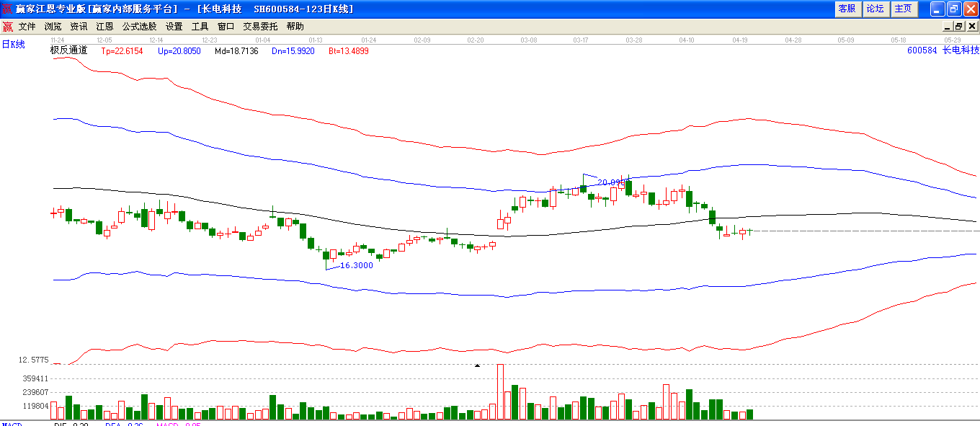Click the 04-19 date on time axis
This screenshot has width=980, height=426.
pos(740,40)
